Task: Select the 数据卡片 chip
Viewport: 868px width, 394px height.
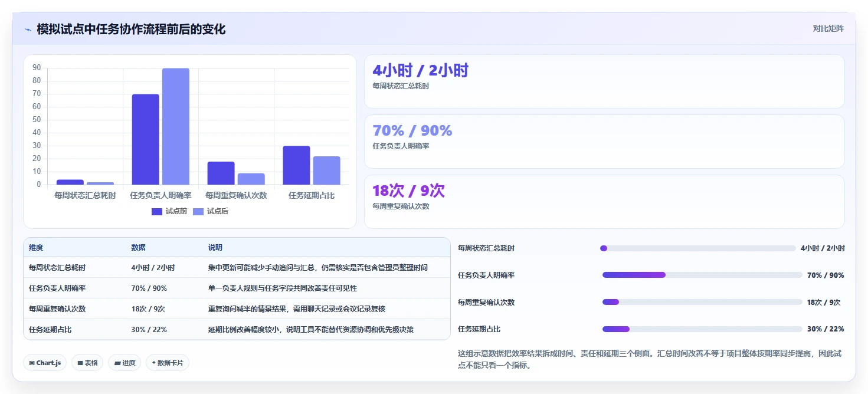Action: (168, 363)
